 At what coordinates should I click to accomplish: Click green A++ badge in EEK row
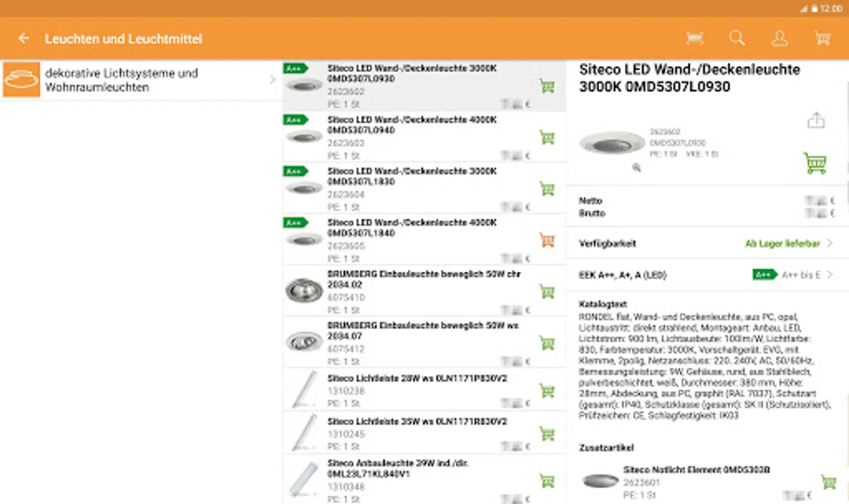[x=764, y=274]
